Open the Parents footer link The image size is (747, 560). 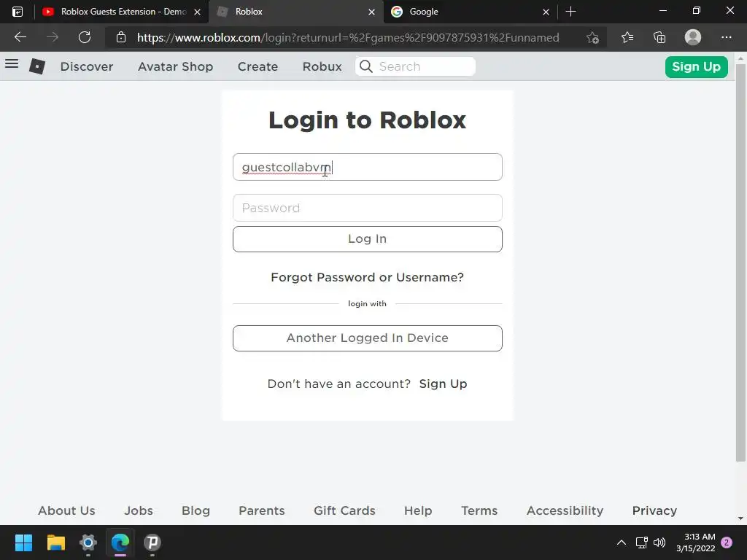(262, 510)
